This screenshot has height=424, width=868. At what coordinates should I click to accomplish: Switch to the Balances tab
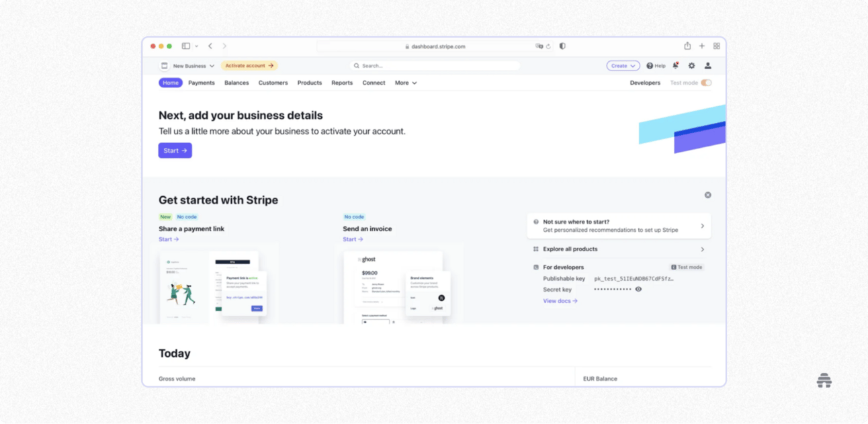236,83
